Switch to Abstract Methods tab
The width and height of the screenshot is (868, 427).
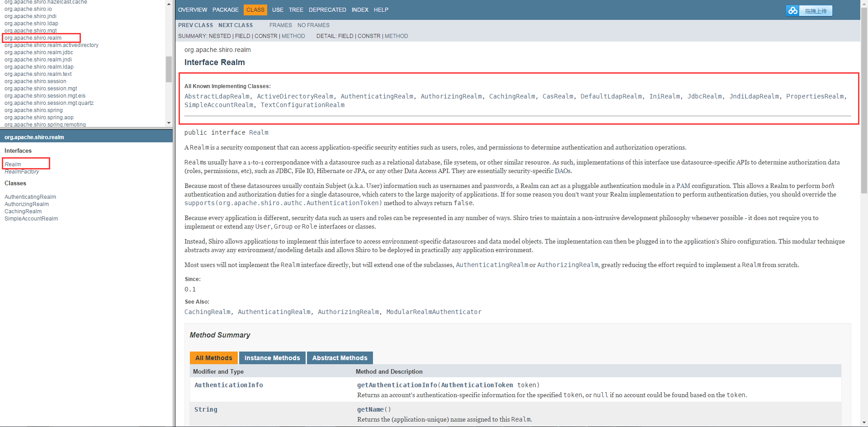(x=340, y=358)
